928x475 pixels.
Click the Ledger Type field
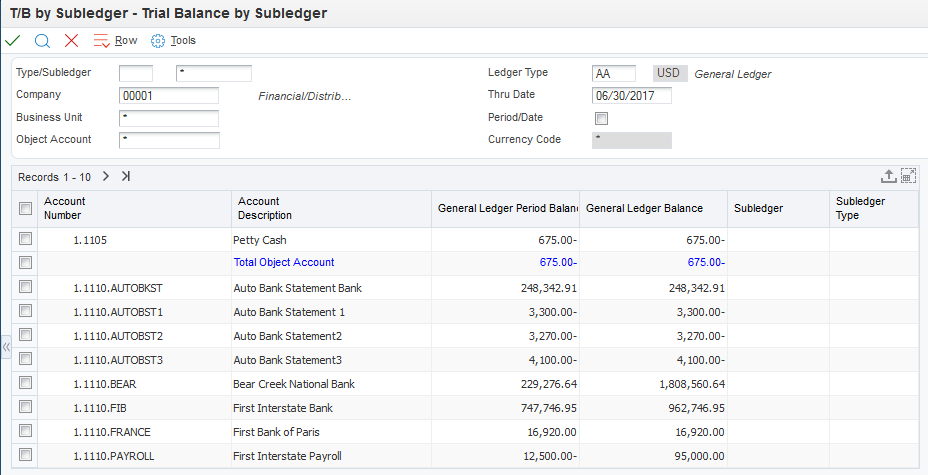(x=613, y=74)
